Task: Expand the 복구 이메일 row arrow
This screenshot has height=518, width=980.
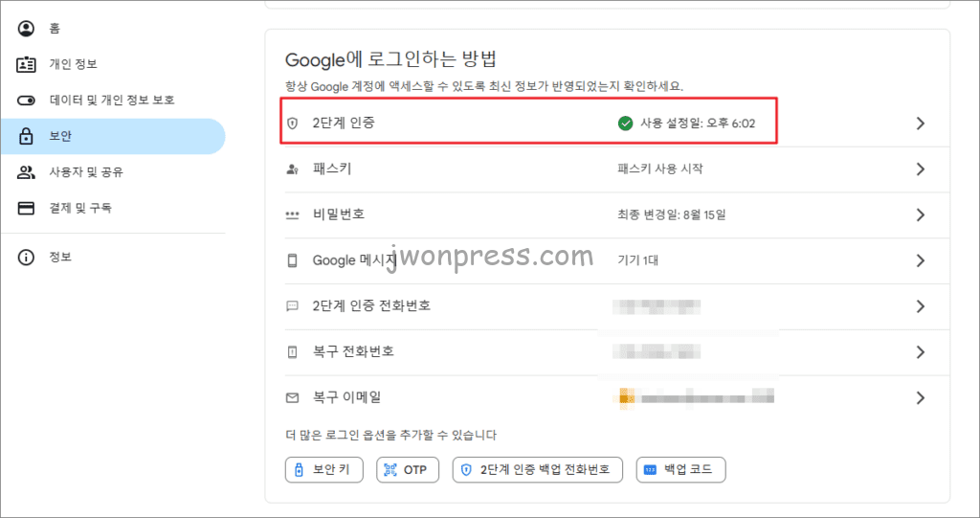Action: pyautogui.click(x=920, y=397)
